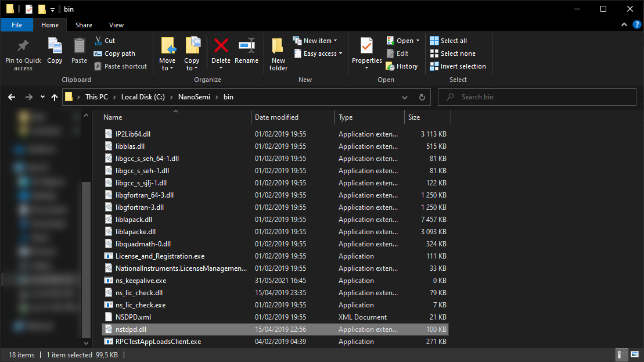This screenshot has width=644, height=362.
Task: Switch to large thumbnails view icon
Action: click(x=635, y=354)
